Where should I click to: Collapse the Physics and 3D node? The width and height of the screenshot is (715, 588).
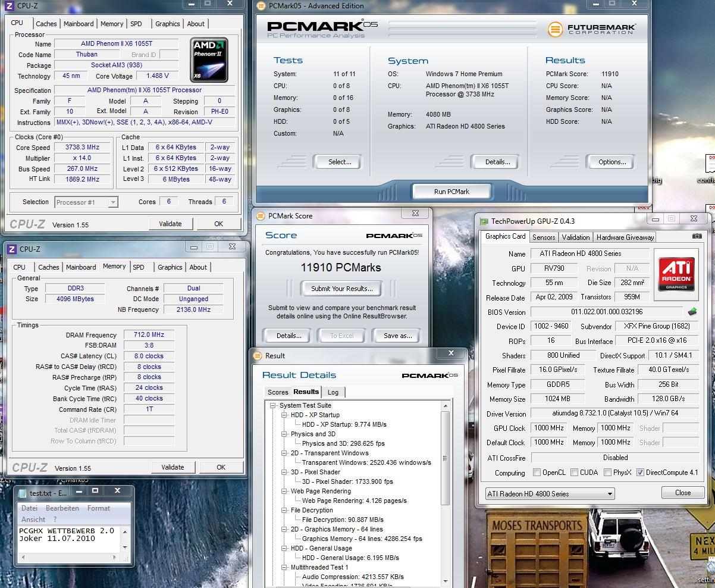pos(284,434)
